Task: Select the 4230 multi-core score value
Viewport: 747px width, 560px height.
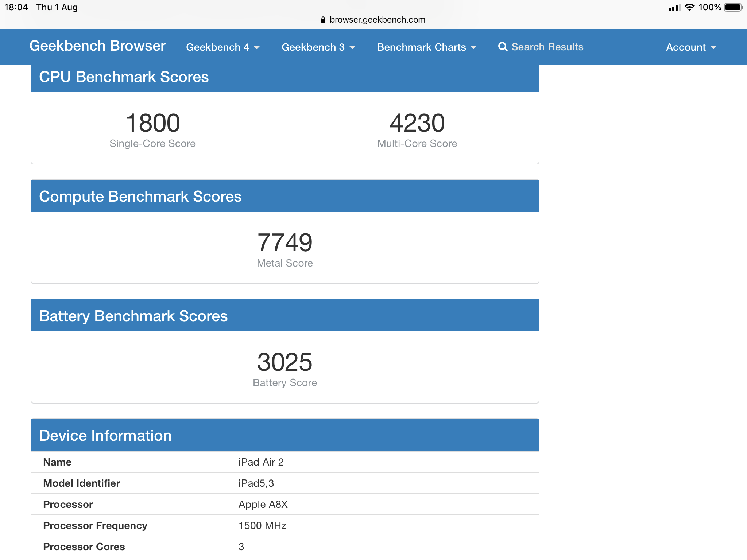Action: [x=417, y=123]
